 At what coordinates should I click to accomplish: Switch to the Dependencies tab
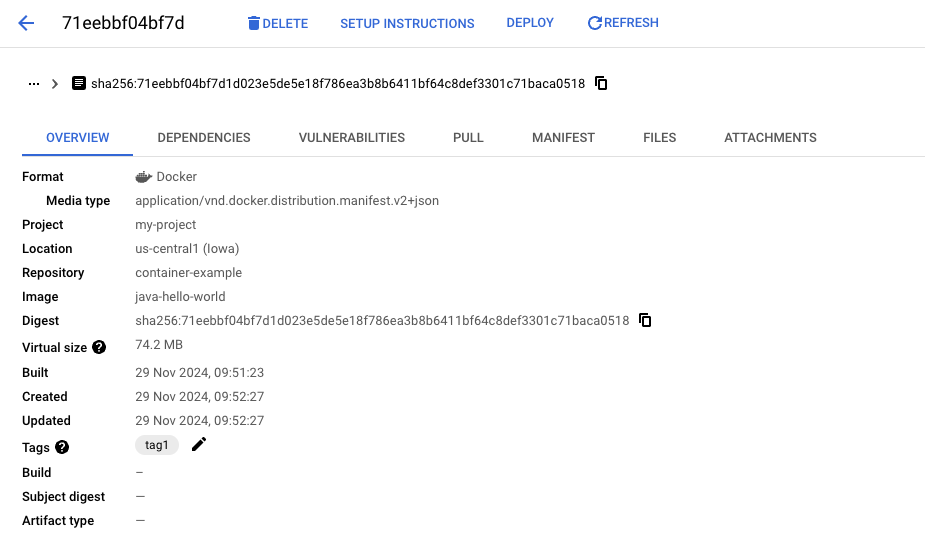[x=204, y=138]
